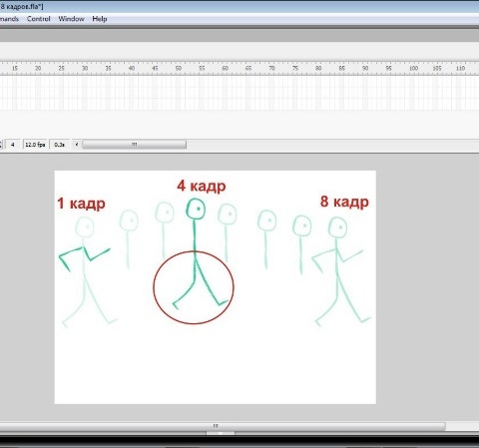
Task: Open the Help menu
Action: pyautogui.click(x=100, y=19)
